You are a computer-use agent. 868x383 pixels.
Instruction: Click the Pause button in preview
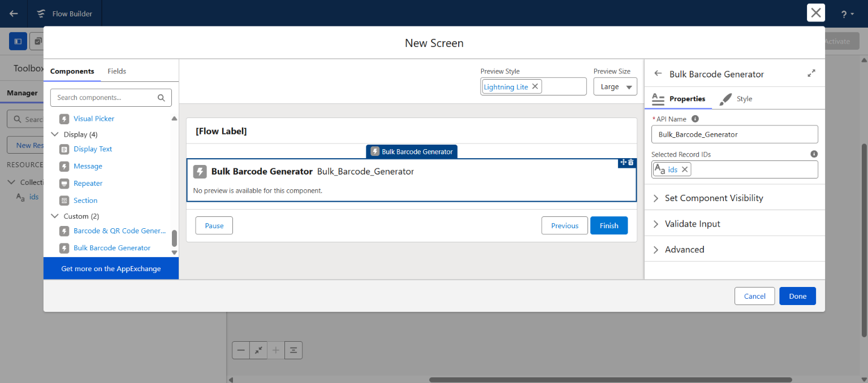[x=214, y=225]
